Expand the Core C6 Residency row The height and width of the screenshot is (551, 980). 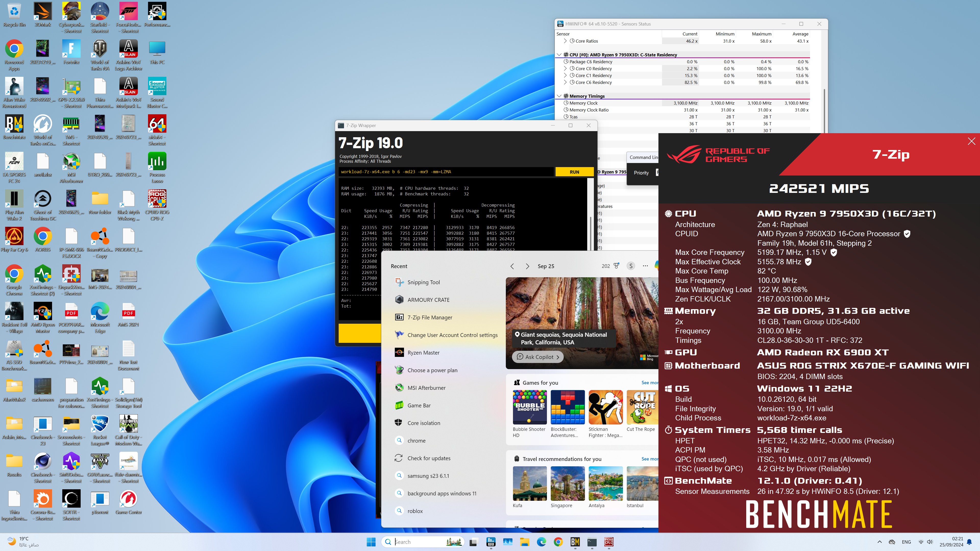tap(565, 82)
